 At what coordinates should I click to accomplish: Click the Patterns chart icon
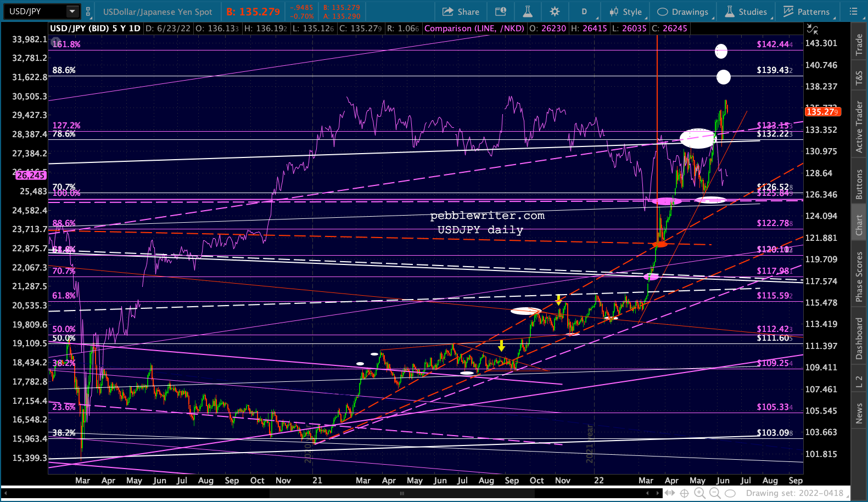click(x=788, y=12)
